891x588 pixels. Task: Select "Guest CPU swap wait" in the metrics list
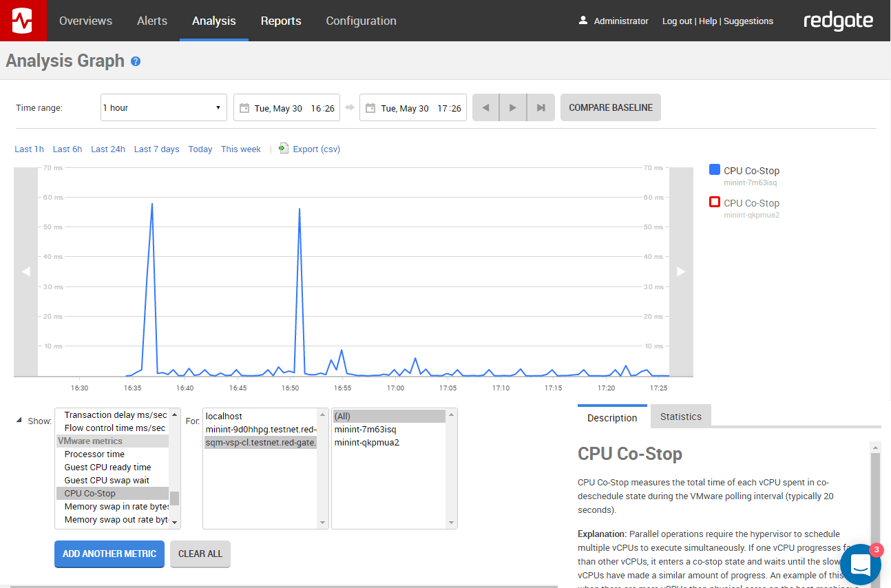pos(107,480)
